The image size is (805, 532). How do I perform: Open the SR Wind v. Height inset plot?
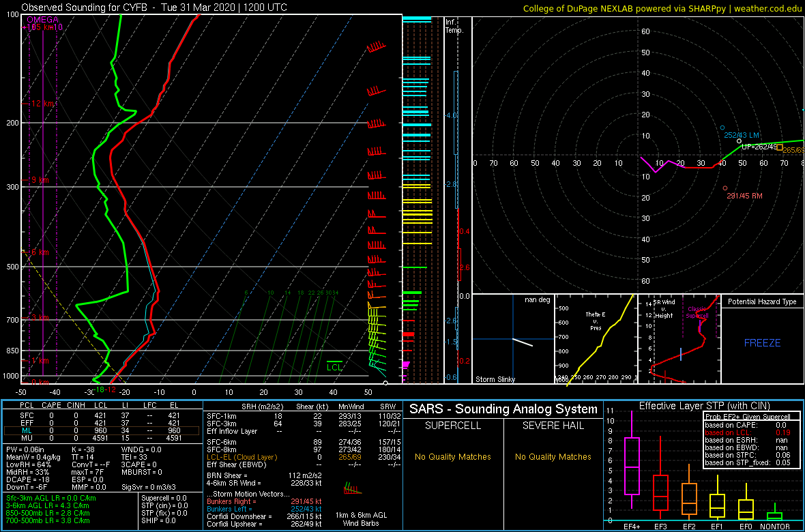pyautogui.click(x=679, y=339)
